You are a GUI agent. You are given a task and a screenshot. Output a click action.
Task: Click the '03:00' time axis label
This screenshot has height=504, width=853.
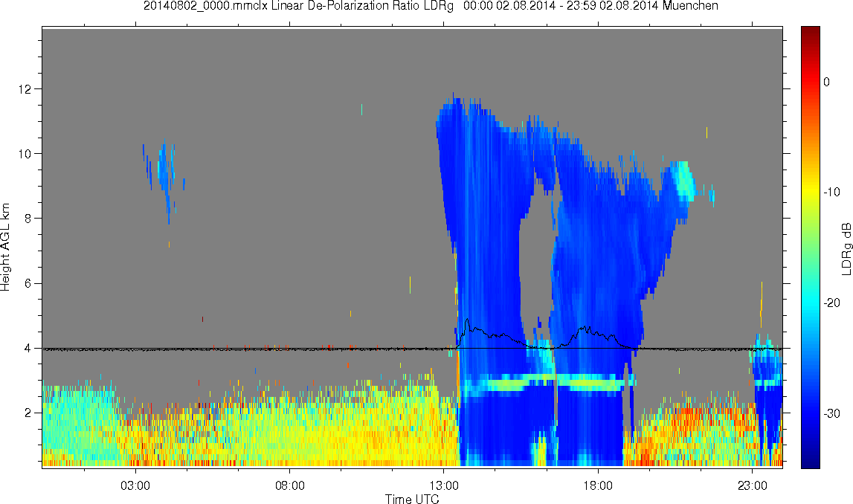[135, 485]
